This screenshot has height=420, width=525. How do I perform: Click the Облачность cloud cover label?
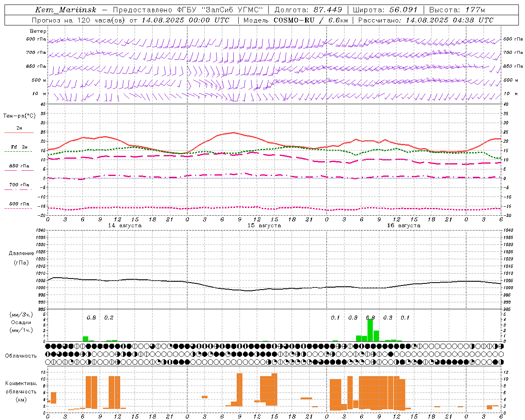point(21,356)
